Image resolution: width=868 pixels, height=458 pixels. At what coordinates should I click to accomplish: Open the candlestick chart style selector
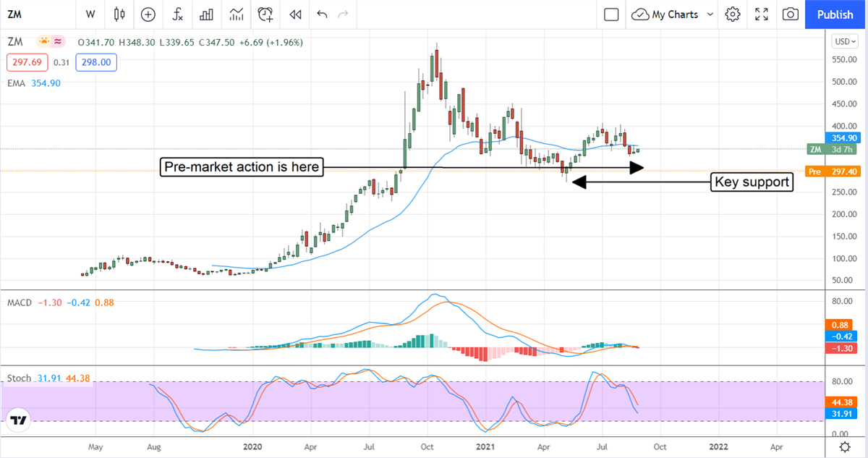(119, 14)
